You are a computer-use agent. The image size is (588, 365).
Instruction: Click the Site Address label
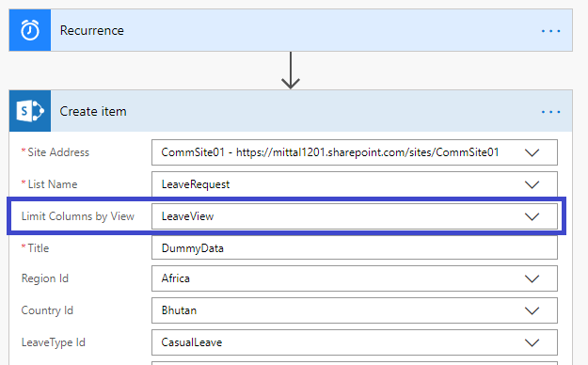tap(58, 152)
